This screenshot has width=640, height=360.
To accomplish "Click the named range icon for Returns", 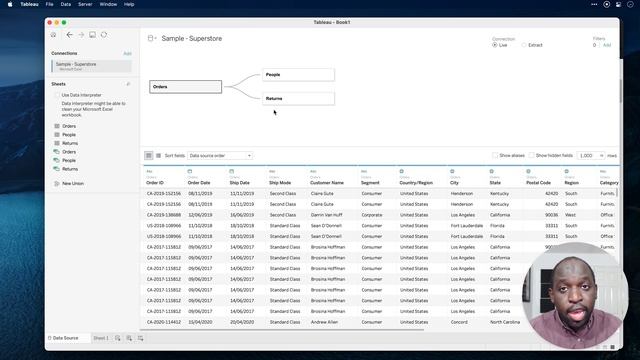I will (x=57, y=169).
